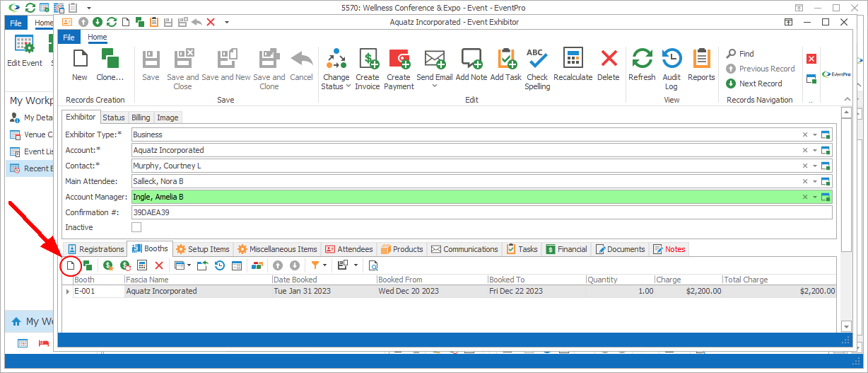Open the Notes tab

tap(669, 249)
